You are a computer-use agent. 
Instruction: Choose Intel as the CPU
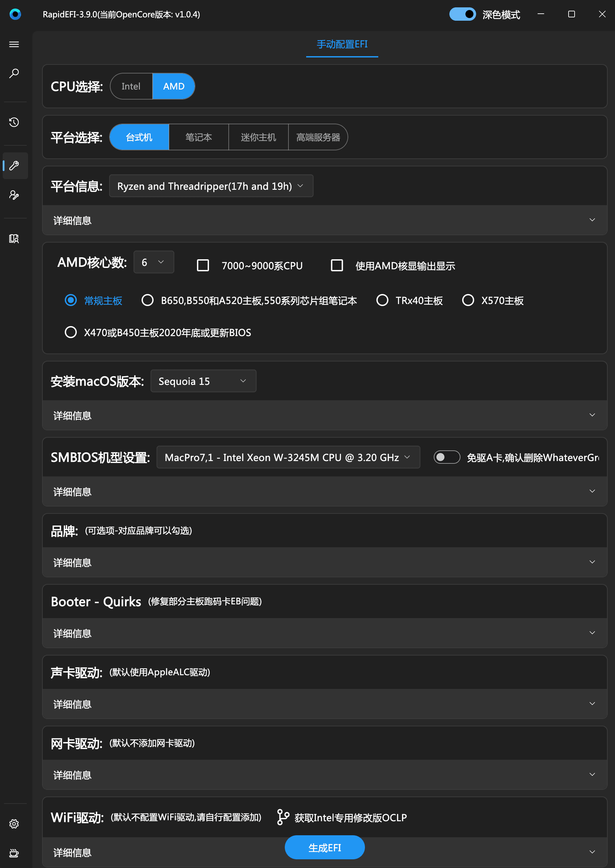click(x=131, y=87)
